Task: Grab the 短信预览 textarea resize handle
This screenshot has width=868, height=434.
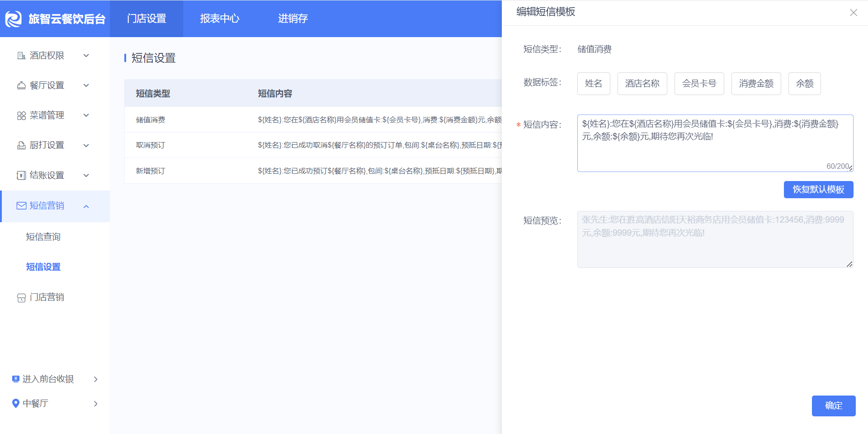Action: tap(850, 265)
